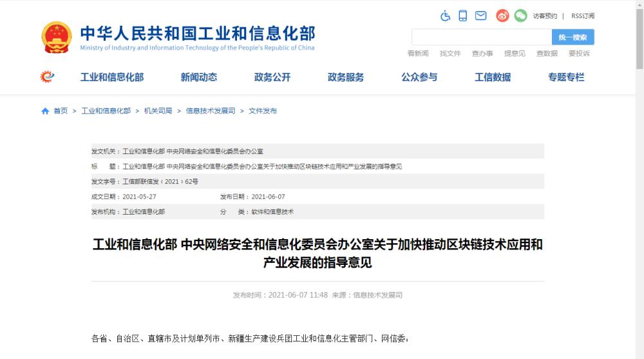Expand the 专题专栏 navigation menu
Viewport: 644px width, 359px height.
pyautogui.click(x=566, y=77)
